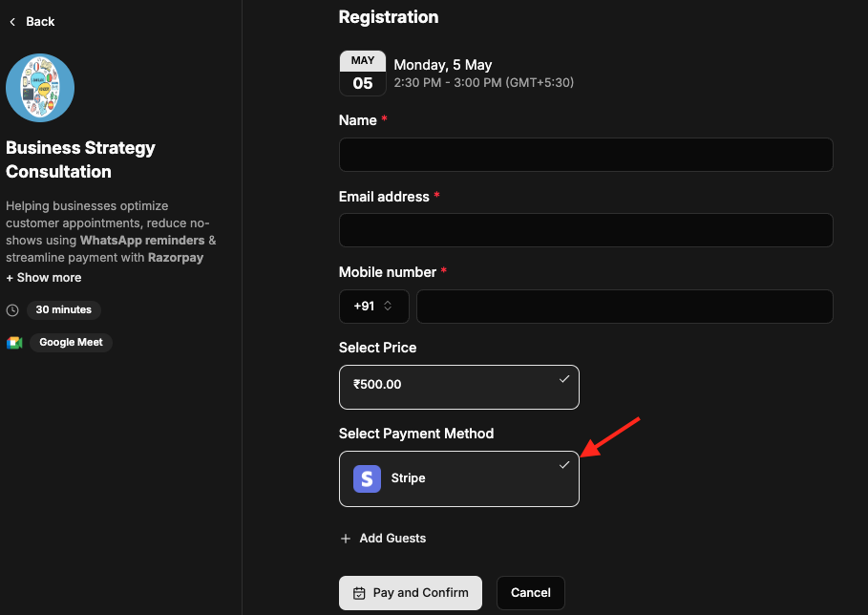
Task: Click the plus icon beside Add Guests
Action: point(346,539)
